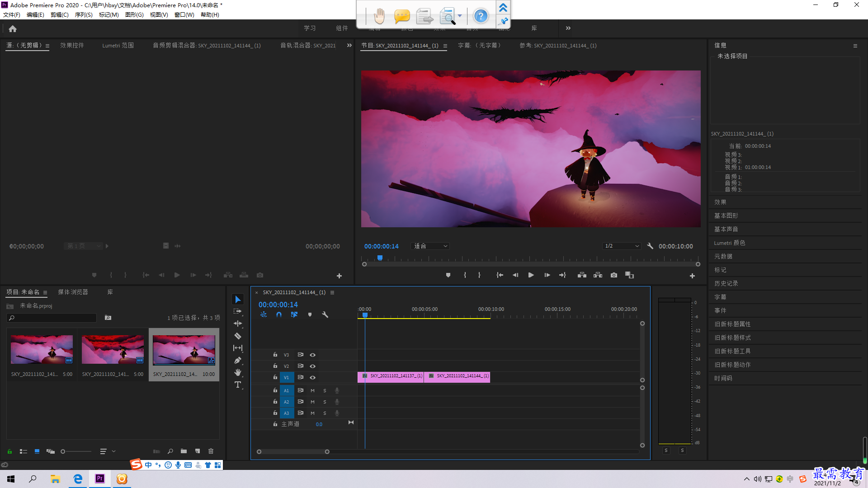Image resolution: width=868 pixels, height=488 pixels.
Task: Click Extract button in Program monitor
Action: coord(598,275)
